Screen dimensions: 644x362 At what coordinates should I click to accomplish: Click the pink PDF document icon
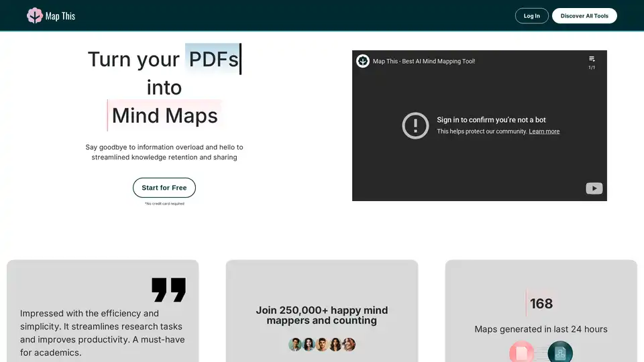coord(521,353)
